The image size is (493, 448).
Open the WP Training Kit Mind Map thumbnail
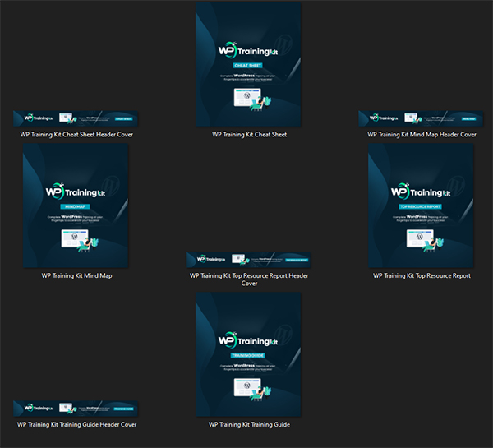point(76,206)
